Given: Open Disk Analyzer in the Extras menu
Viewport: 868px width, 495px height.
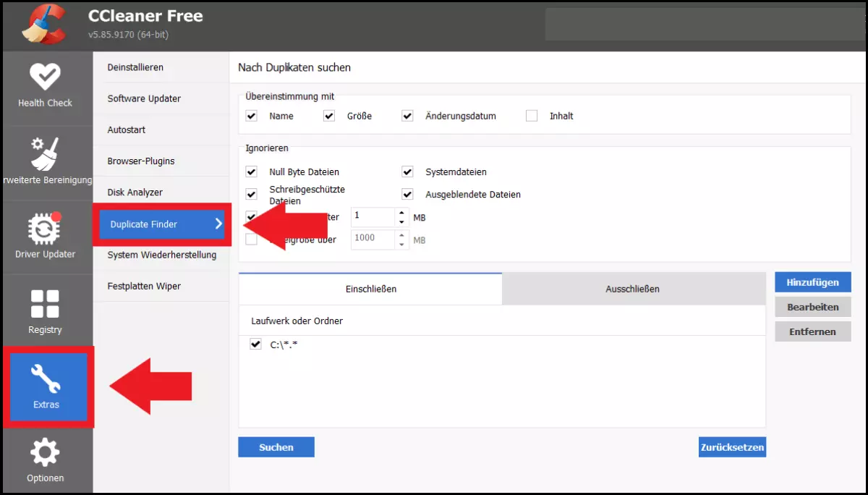Looking at the screenshot, I should coord(135,192).
